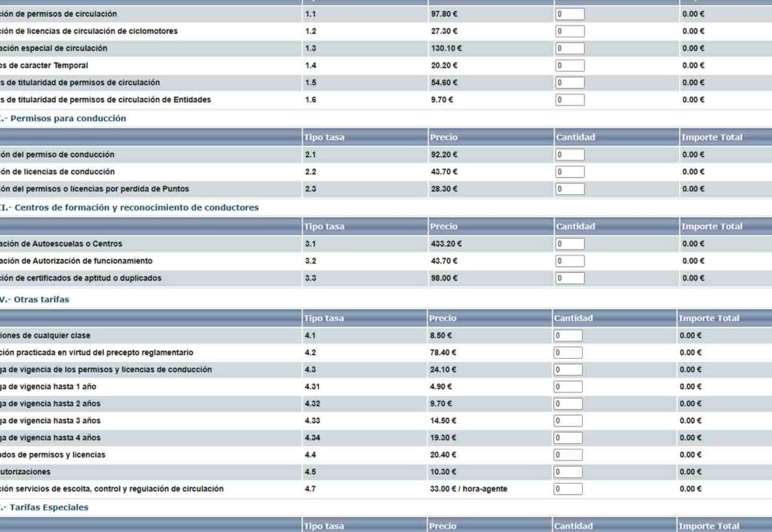Focus quantity input for vigencia hasta 3 años
The width and height of the screenshot is (772, 532).
[x=568, y=421]
